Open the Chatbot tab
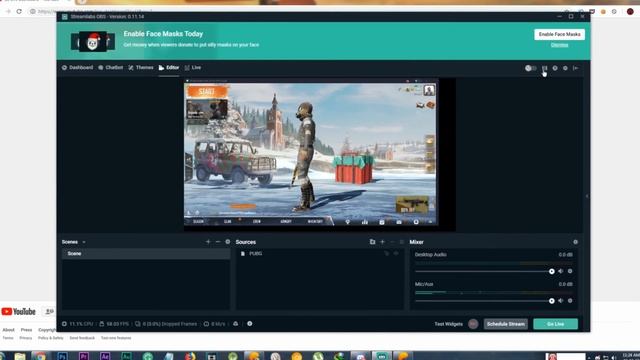Viewport: 640px width, 360px height. 111,67
